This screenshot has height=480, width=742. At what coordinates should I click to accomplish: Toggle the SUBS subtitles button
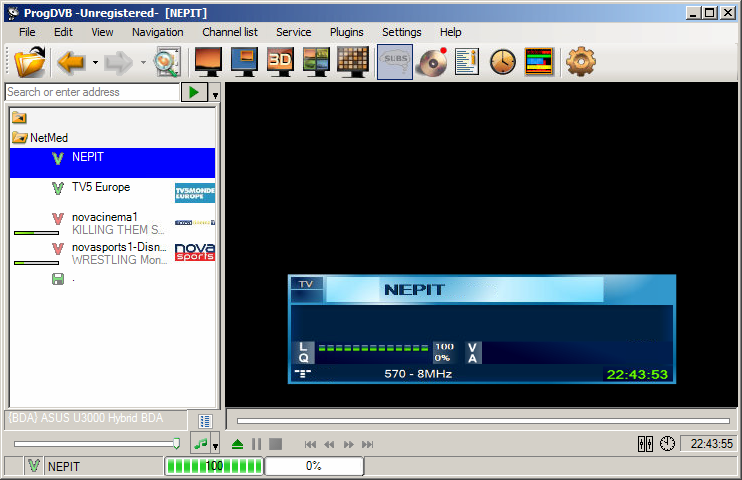395,62
